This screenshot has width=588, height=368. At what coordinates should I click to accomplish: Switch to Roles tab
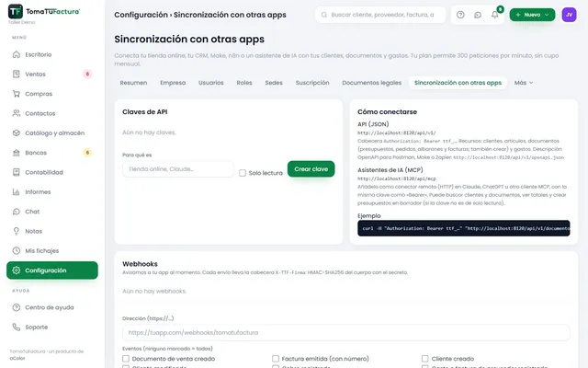point(244,83)
